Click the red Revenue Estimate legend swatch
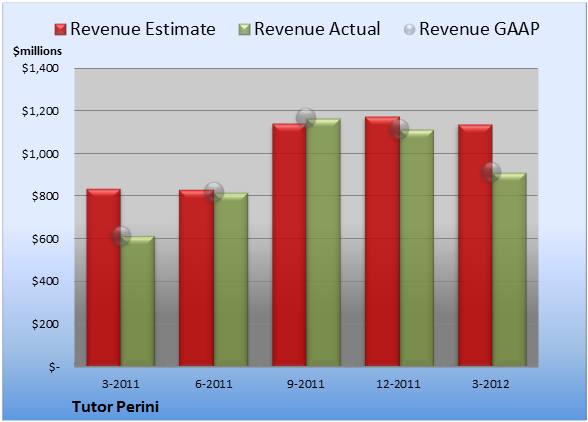Image resolution: width=588 pixels, height=422 pixels. pyautogui.click(x=60, y=29)
